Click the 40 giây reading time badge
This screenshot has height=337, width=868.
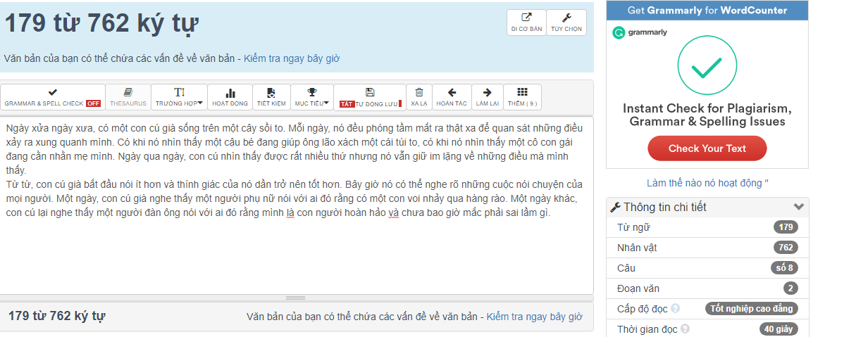pos(779,329)
